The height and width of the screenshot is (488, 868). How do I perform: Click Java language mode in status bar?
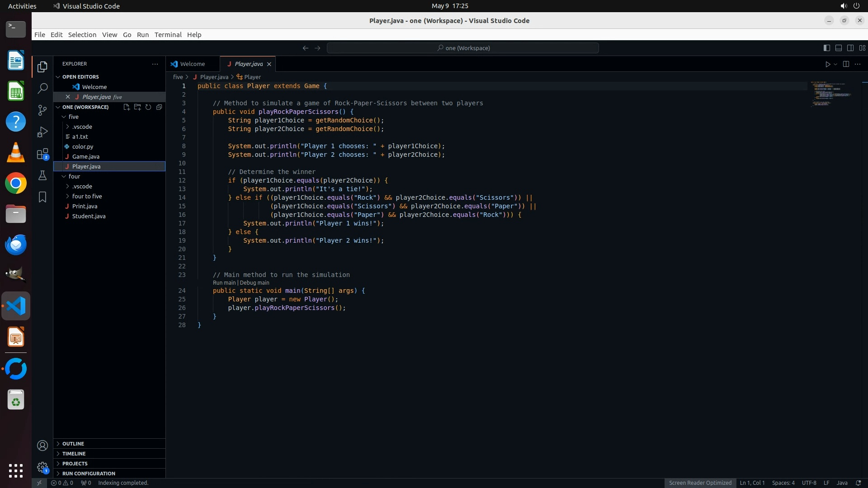coord(842,483)
